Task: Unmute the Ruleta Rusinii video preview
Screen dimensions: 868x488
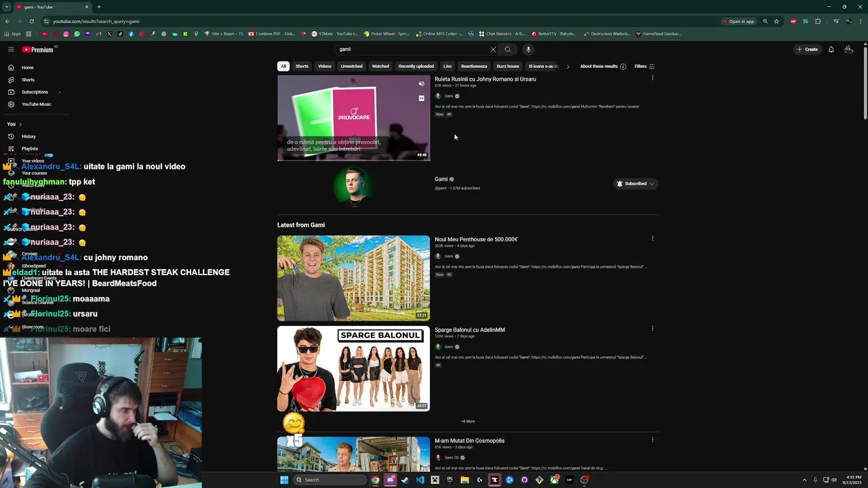Action: (x=421, y=84)
